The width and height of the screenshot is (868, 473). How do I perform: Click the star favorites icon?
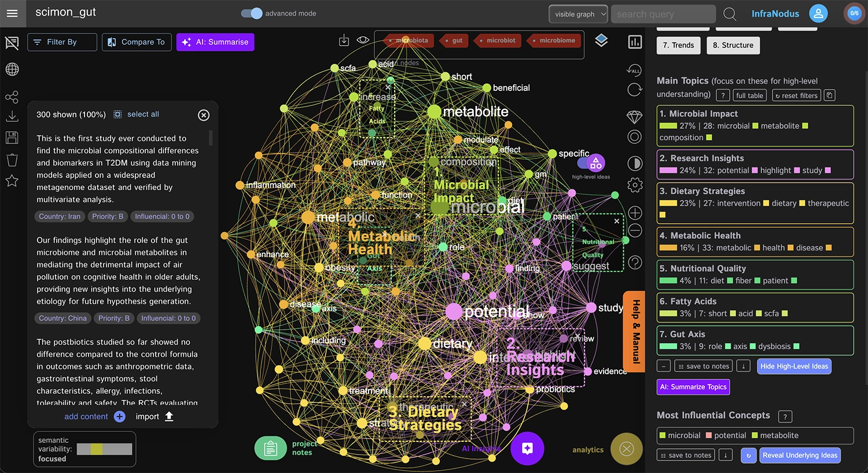point(12,181)
